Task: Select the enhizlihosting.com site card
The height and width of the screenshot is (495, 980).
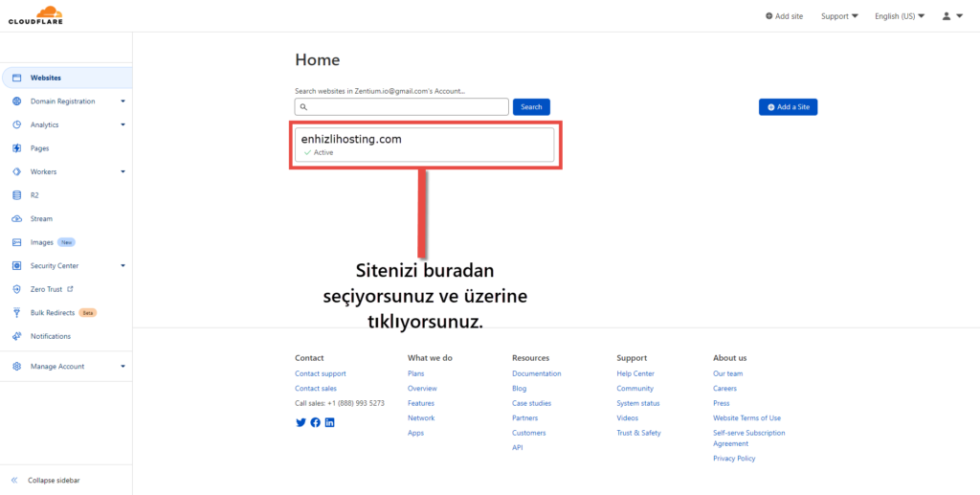Action: (x=424, y=145)
